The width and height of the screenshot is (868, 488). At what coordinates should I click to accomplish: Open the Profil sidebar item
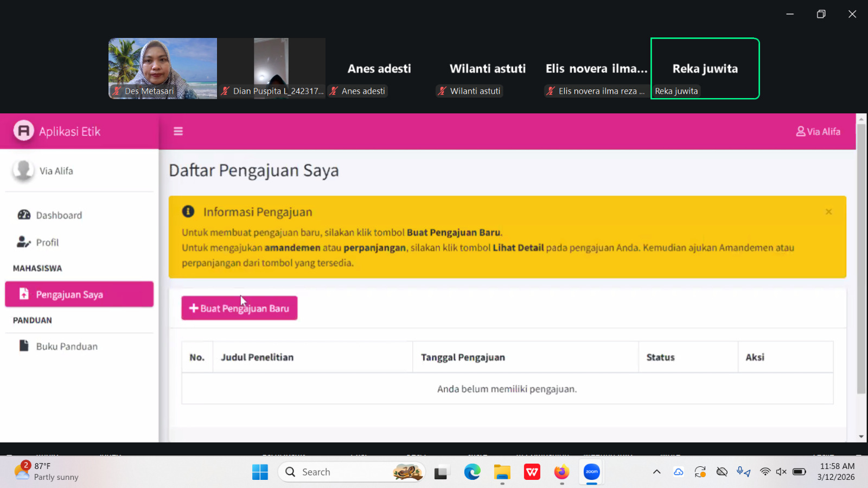point(47,242)
